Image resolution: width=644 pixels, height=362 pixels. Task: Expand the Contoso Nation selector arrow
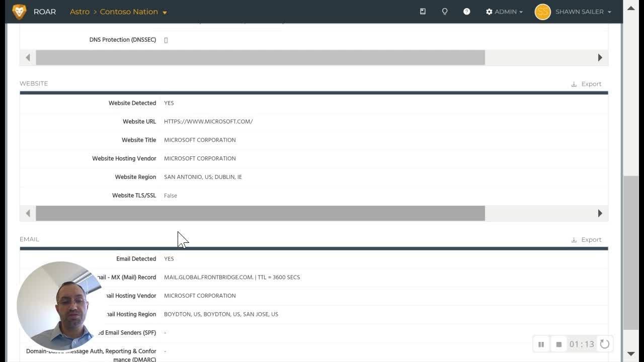[x=165, y=13]
